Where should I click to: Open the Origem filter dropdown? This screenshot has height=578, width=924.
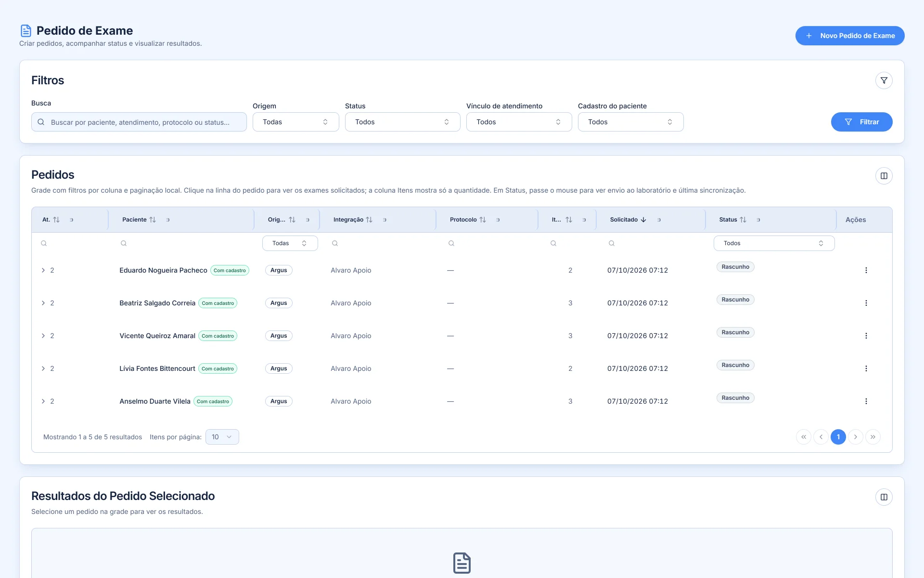click(295, 122)
